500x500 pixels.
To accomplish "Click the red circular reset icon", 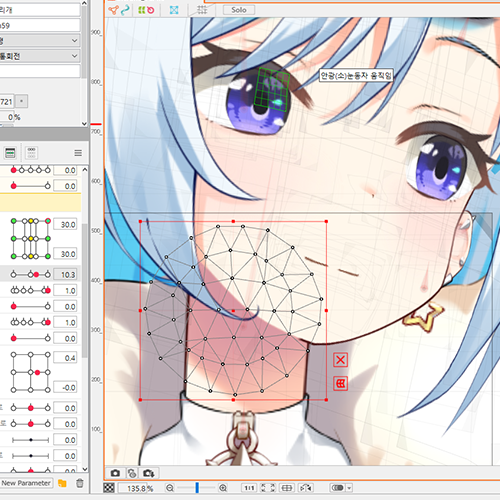I will (151, 10).
